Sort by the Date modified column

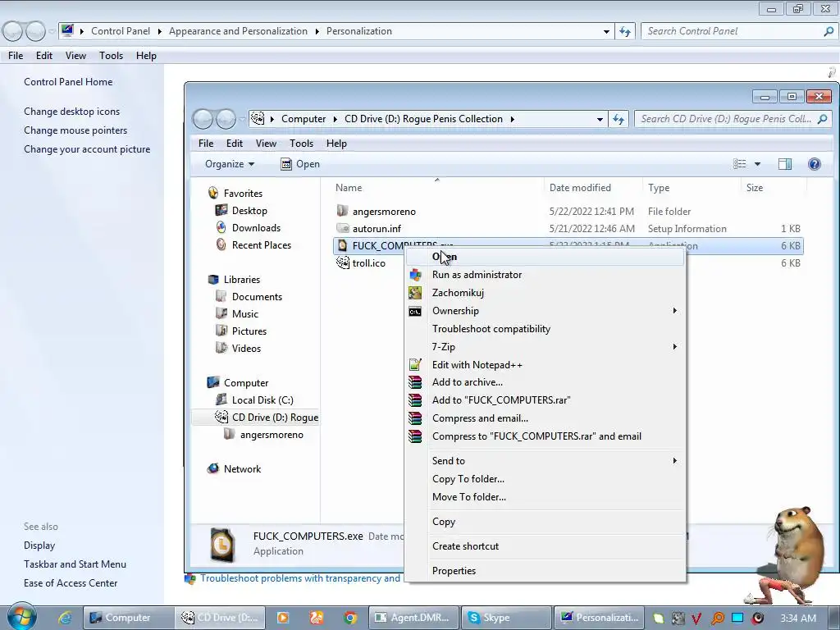[593, 188]
